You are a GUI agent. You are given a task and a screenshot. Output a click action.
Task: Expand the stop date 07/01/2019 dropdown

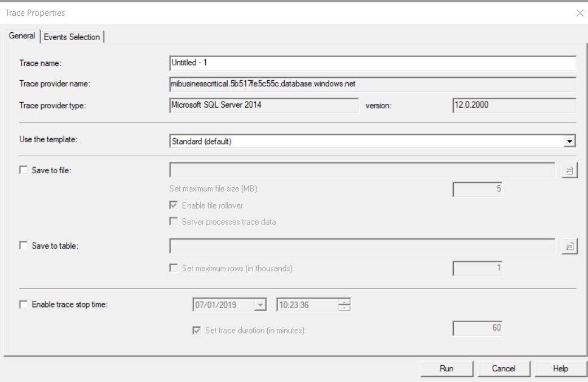point(260,305)
